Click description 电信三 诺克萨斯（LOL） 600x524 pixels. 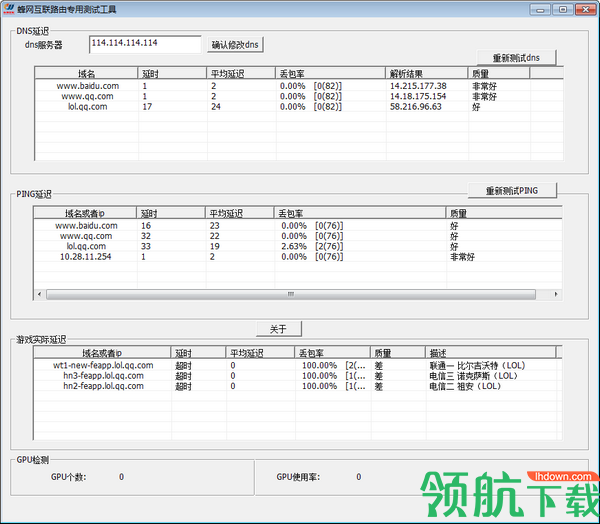pos(473,375)
